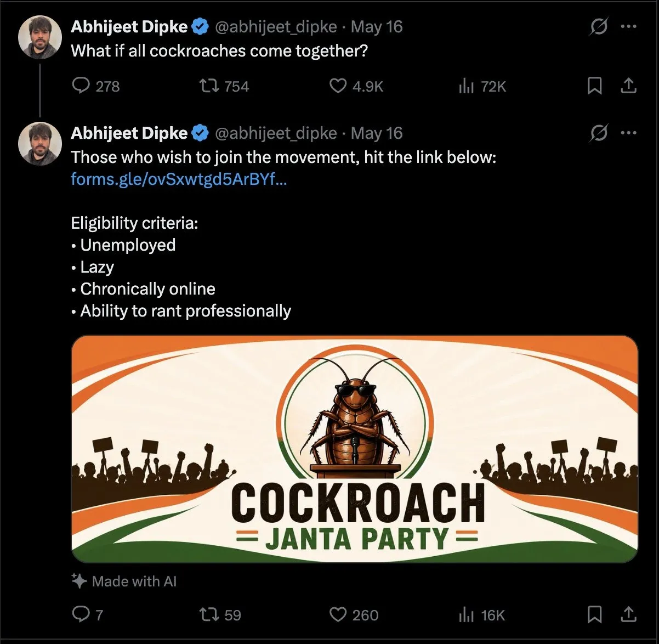Open the Cockroach Janta Party image

coord(355,449)
